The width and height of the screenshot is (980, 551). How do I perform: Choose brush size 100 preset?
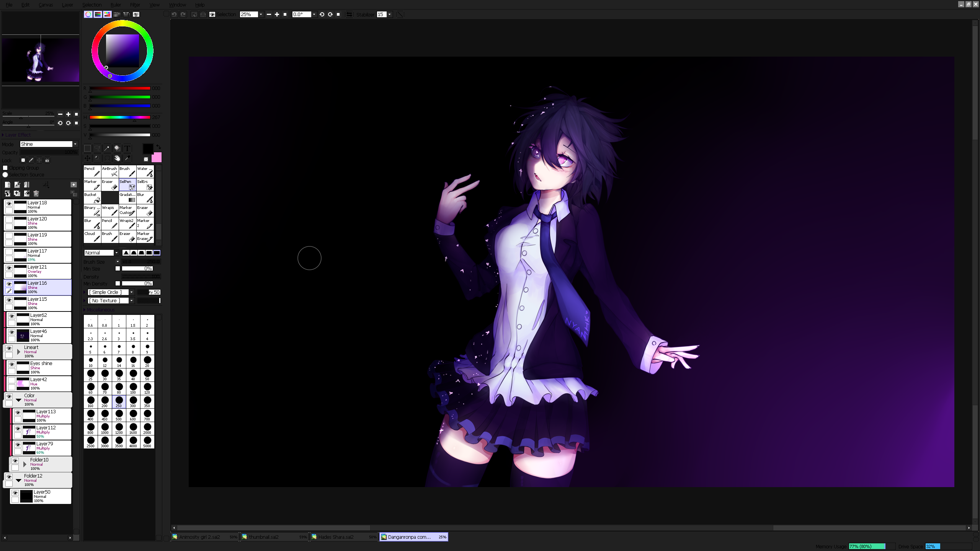click(133, 388)
